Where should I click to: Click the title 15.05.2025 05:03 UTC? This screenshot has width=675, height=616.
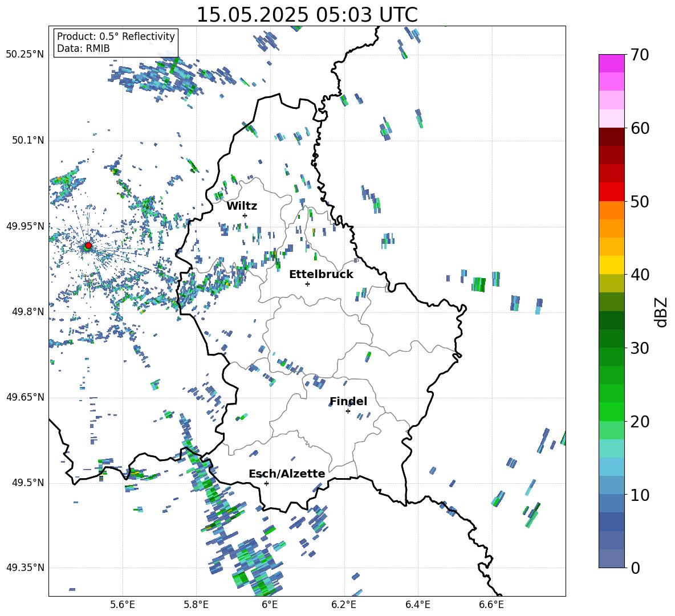[x=307, y=15]
